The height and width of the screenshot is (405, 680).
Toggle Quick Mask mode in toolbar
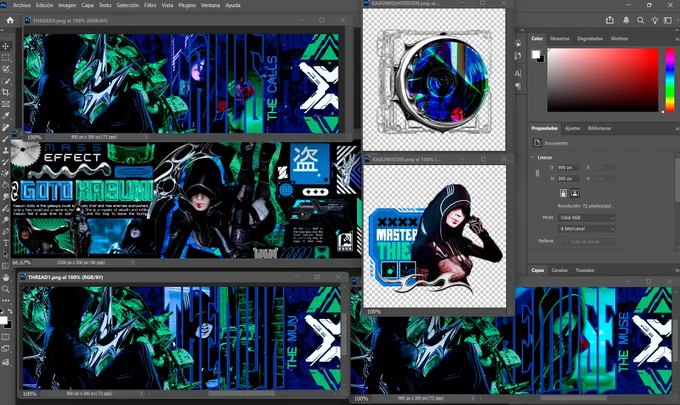tap(6, 336)
